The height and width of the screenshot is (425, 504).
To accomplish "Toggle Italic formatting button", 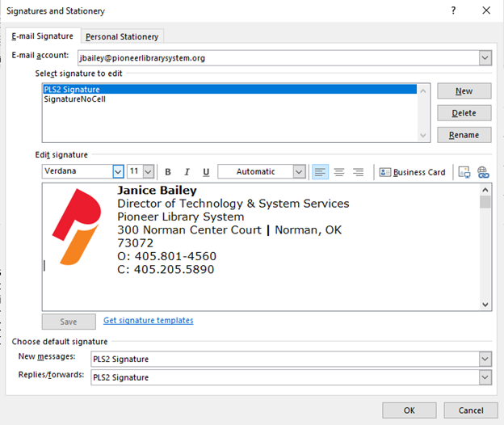I will tap(187, 172).
